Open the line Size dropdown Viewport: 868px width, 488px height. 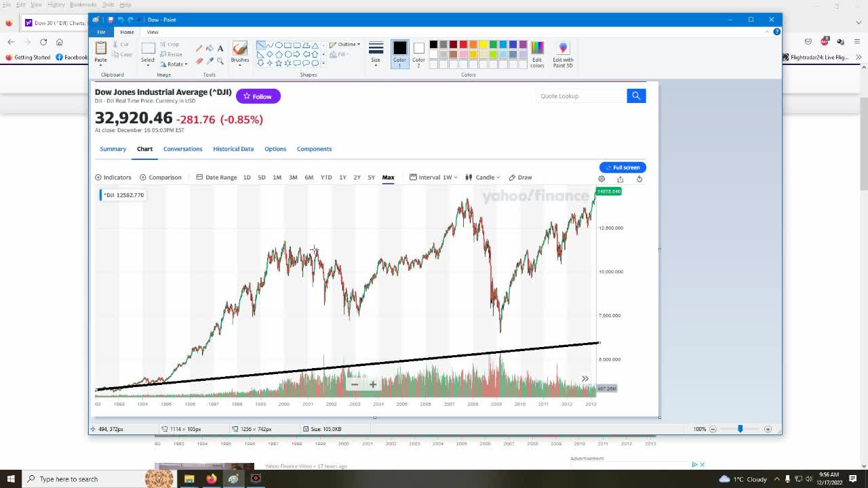pyautogui.click(x=376, y=54)
